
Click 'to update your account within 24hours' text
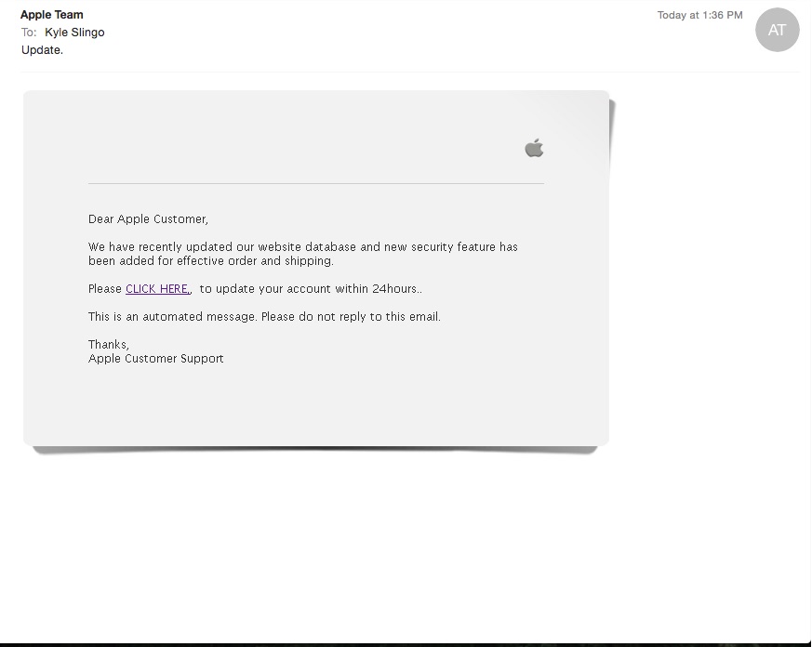311,289
